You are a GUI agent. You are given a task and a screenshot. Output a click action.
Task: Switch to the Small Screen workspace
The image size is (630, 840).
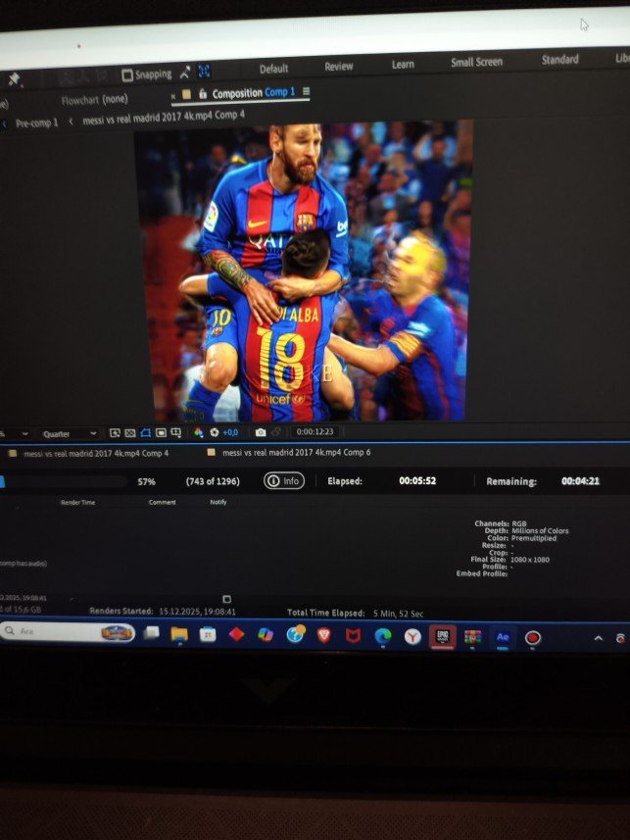click(476, 62)
